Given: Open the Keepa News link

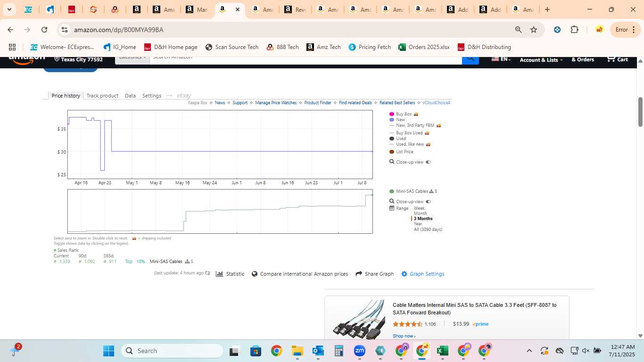Looking at the screenshot, I should (220, 103).
